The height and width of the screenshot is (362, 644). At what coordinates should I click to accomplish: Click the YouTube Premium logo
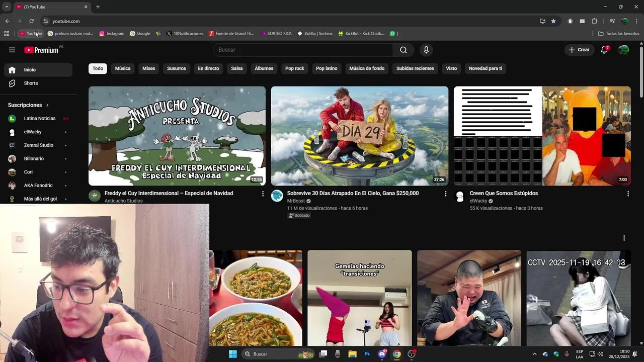click(x=41, y=50)
